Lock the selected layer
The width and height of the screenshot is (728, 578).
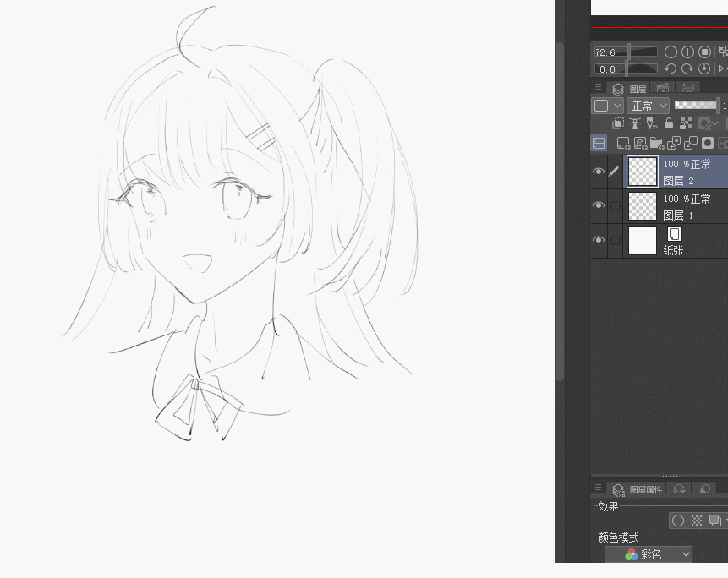pos(669,123)
